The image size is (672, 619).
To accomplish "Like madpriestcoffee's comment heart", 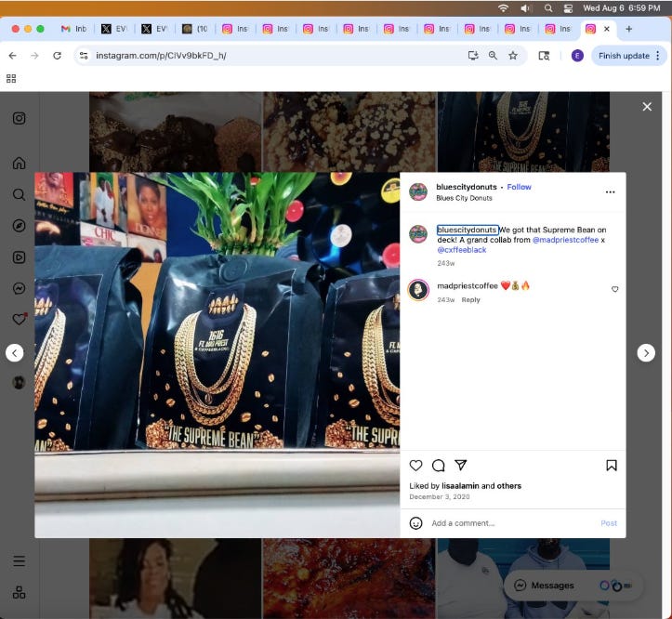I will tap(615, 289).
